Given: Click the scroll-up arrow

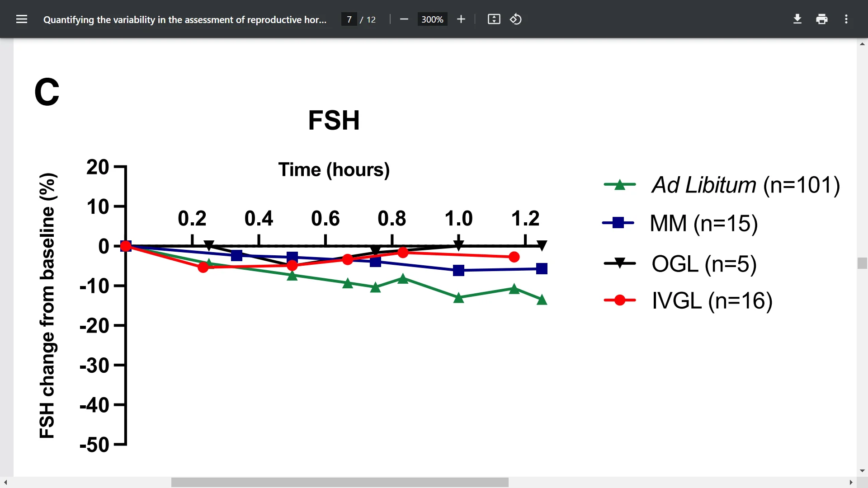Looking at the screenshot, I should 863,44.
